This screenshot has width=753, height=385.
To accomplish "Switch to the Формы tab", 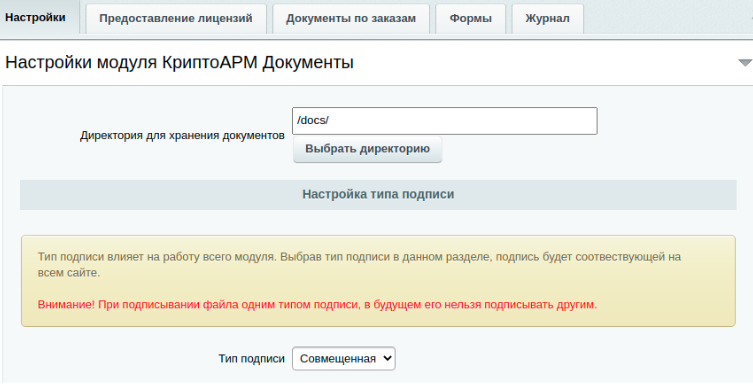I will click(x=470, y=19).
